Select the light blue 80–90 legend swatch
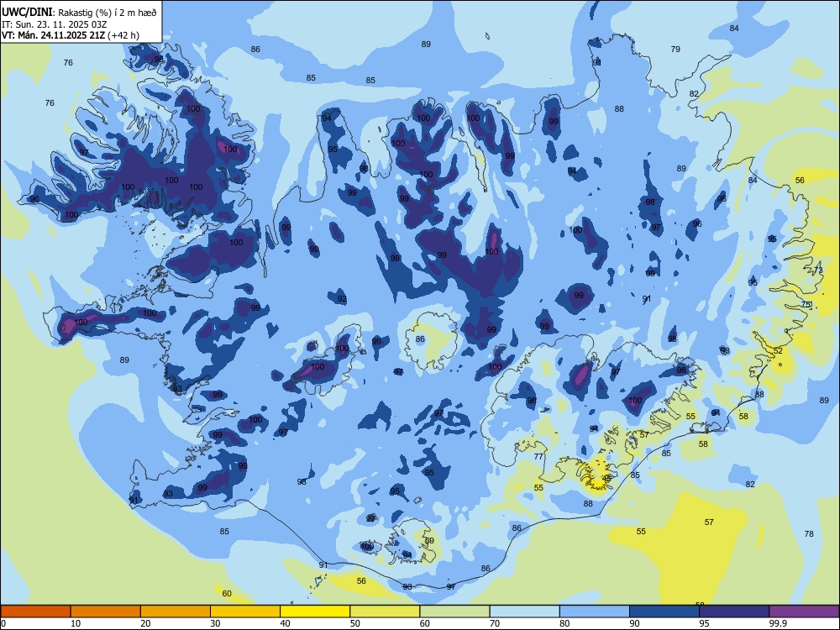This screenshot has width=840, height=630. tap(595, 612)
